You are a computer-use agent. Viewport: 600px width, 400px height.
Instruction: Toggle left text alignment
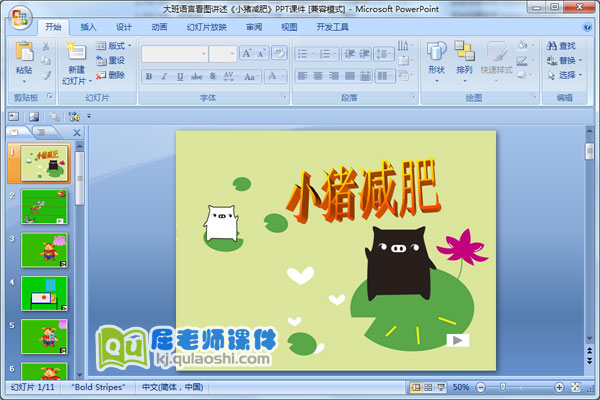pos(302,76)
